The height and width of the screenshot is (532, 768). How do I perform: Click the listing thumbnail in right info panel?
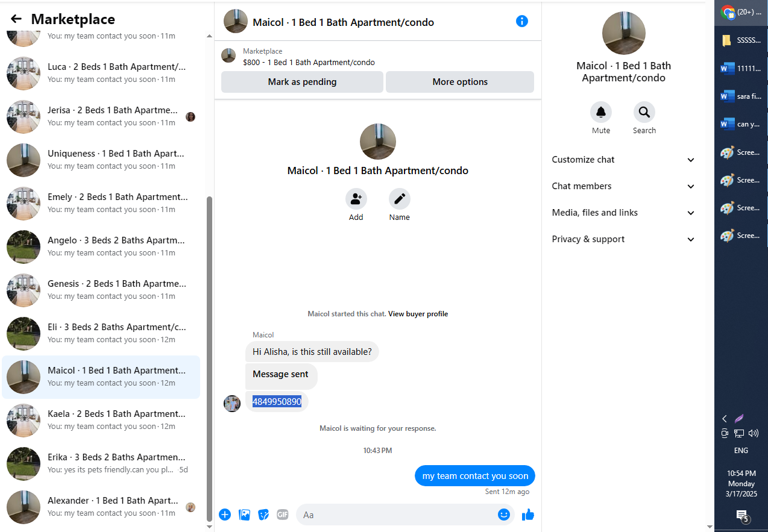tap(623, 33)
